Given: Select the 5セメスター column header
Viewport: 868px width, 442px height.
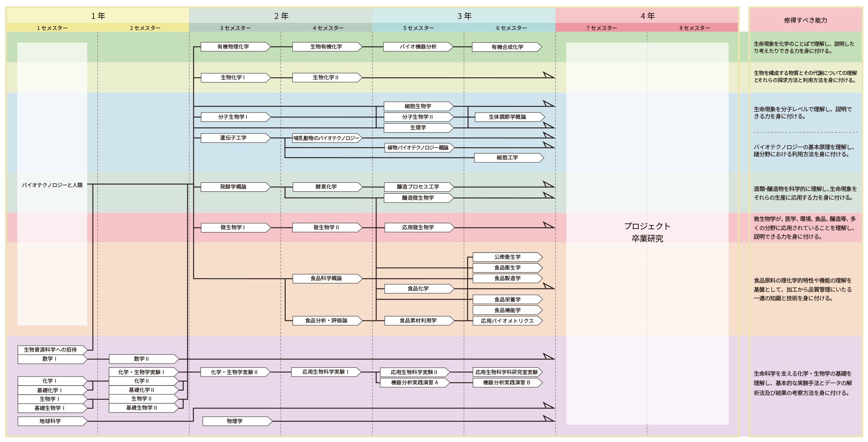Looking at the screenshot, I should point(418,28).
